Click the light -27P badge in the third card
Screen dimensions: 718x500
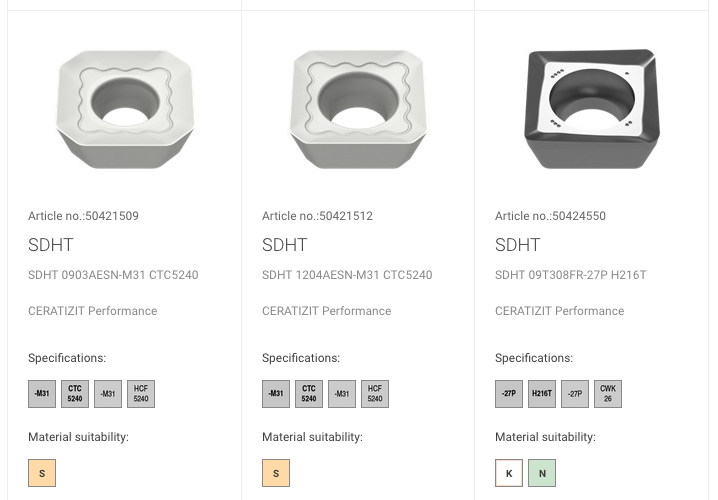coord(575,394)
